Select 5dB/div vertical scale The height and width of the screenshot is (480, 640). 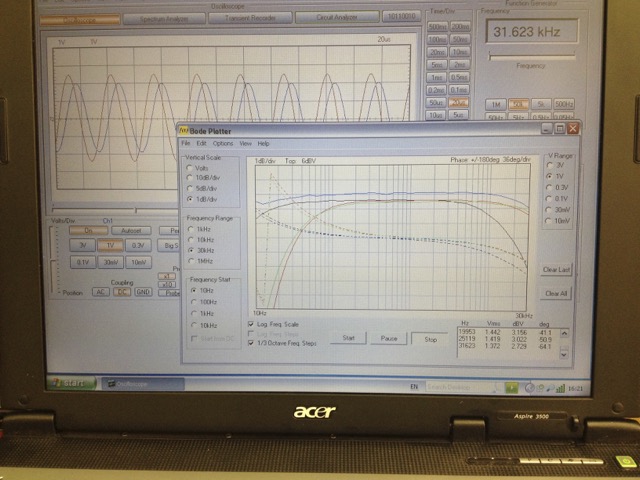202,189
